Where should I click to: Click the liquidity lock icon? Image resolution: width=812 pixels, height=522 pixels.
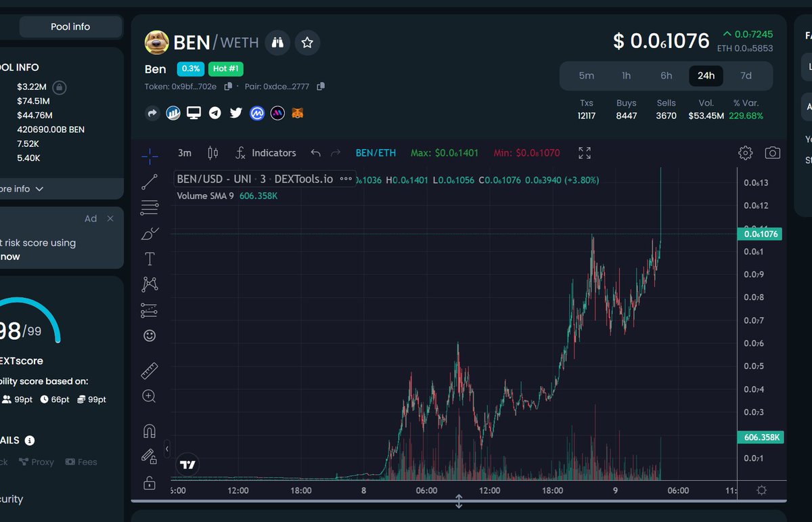(x=60, y=87)
